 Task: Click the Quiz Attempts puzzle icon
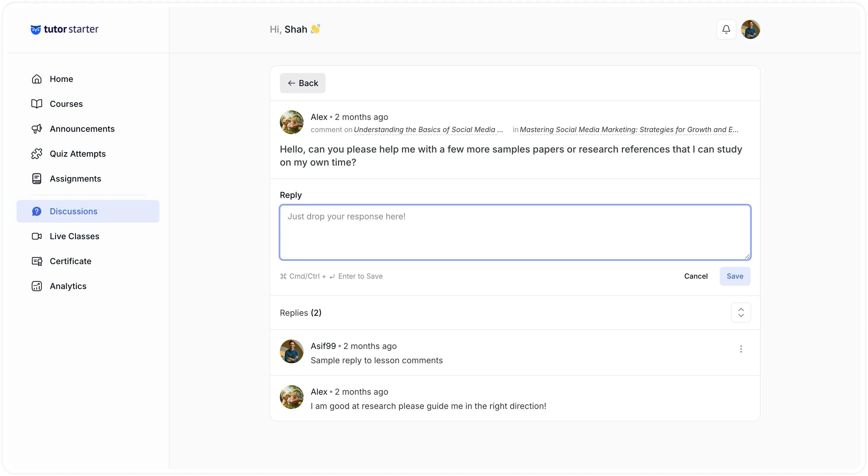[37, 154]
